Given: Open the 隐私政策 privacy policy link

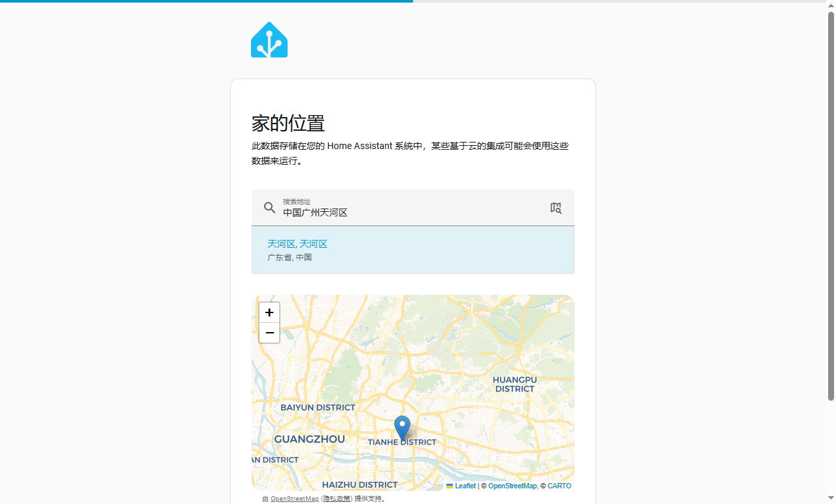Looking at the screenshot, I should [336, 498].
